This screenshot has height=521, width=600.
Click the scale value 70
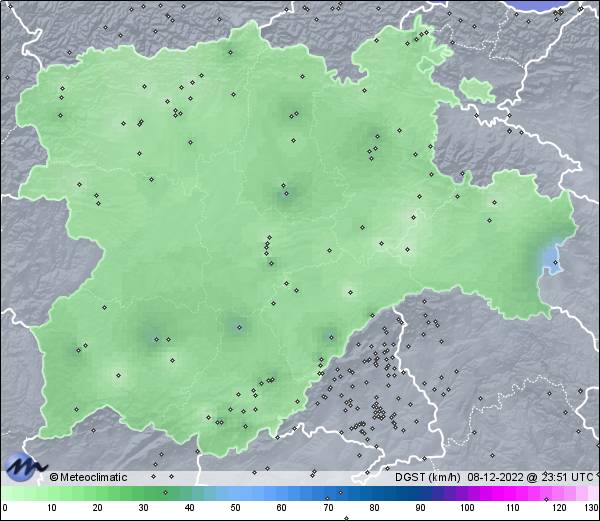(328, 508)
